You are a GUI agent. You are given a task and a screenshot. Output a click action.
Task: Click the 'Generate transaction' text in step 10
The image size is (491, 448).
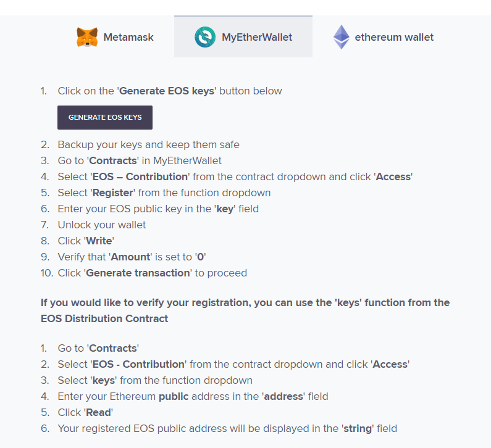point(138,273)
